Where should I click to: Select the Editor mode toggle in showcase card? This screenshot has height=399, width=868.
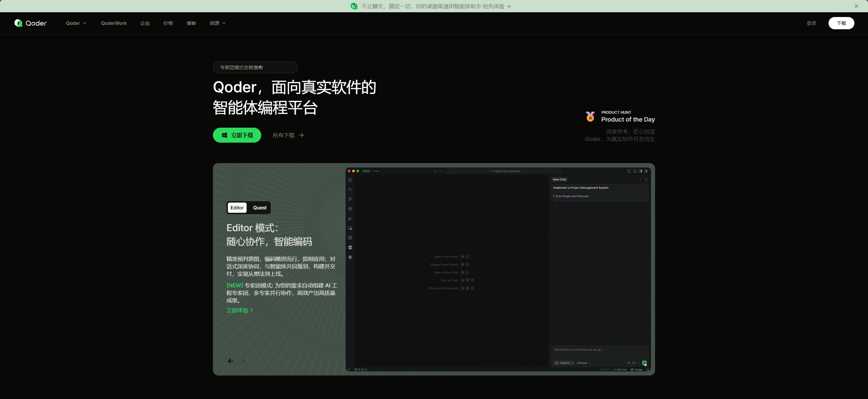(x=237, y=208)
